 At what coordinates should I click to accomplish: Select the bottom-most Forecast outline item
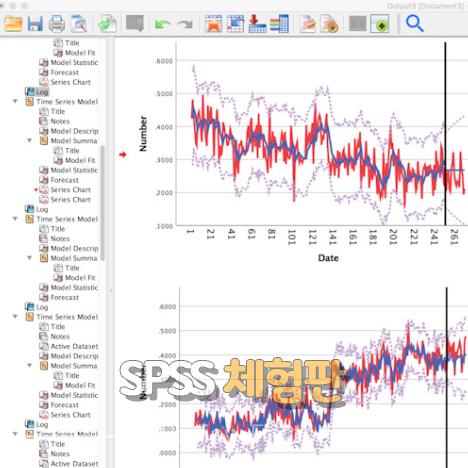click(x=59, y=405)
